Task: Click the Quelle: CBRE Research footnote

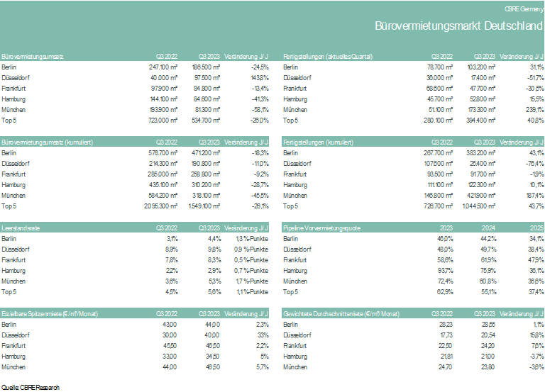Action: click(31, 388)
